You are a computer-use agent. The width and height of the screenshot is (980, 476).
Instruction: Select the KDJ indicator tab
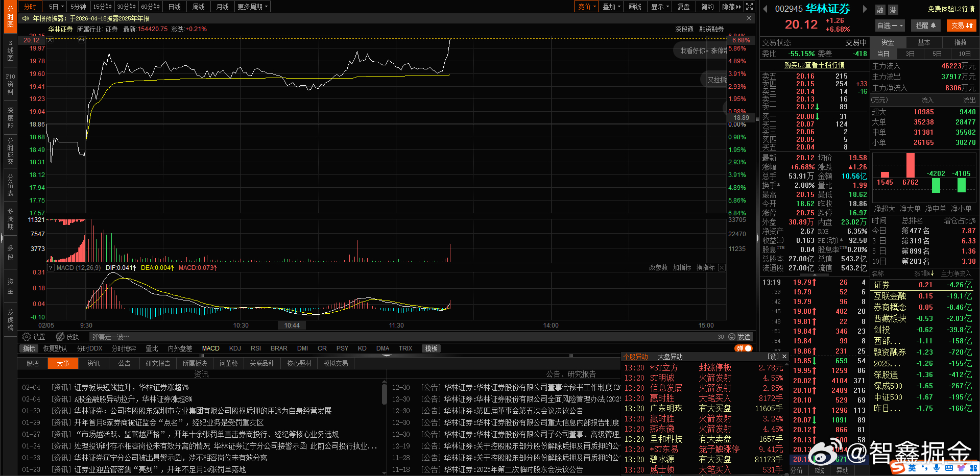235,348
